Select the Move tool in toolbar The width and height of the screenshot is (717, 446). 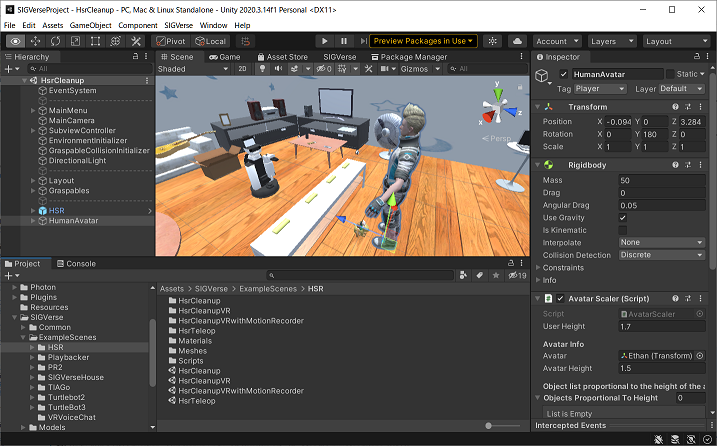tap(35, 41)
